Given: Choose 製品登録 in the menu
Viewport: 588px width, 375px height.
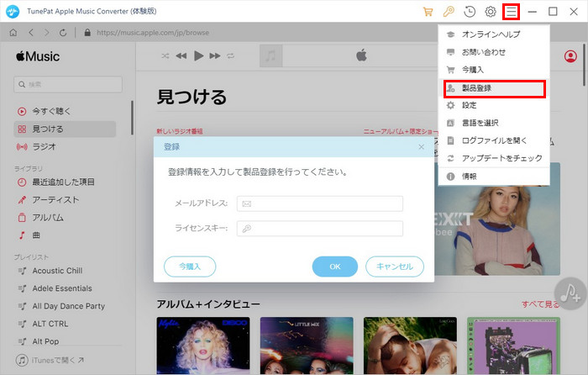Looking at the screenshot, I should click(494, 88).
